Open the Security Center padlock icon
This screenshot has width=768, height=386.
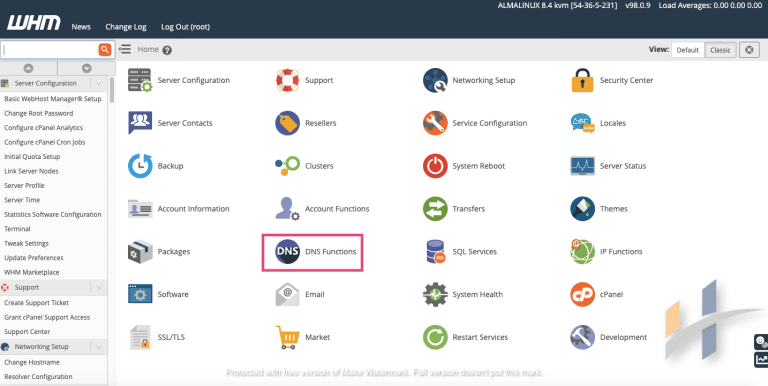[x=582, y=80]
